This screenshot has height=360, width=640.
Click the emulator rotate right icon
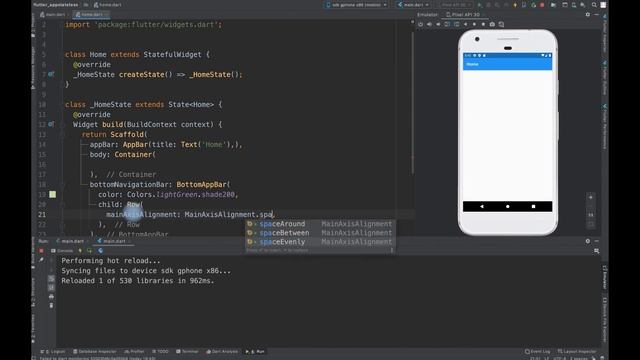456,24
